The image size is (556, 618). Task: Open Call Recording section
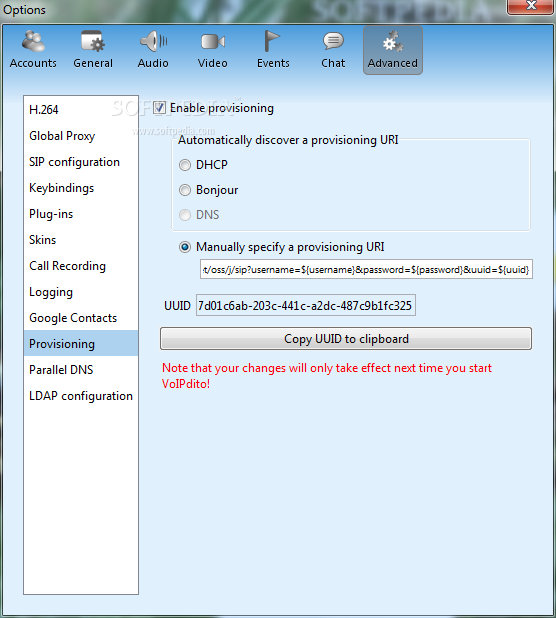point(81,266)
